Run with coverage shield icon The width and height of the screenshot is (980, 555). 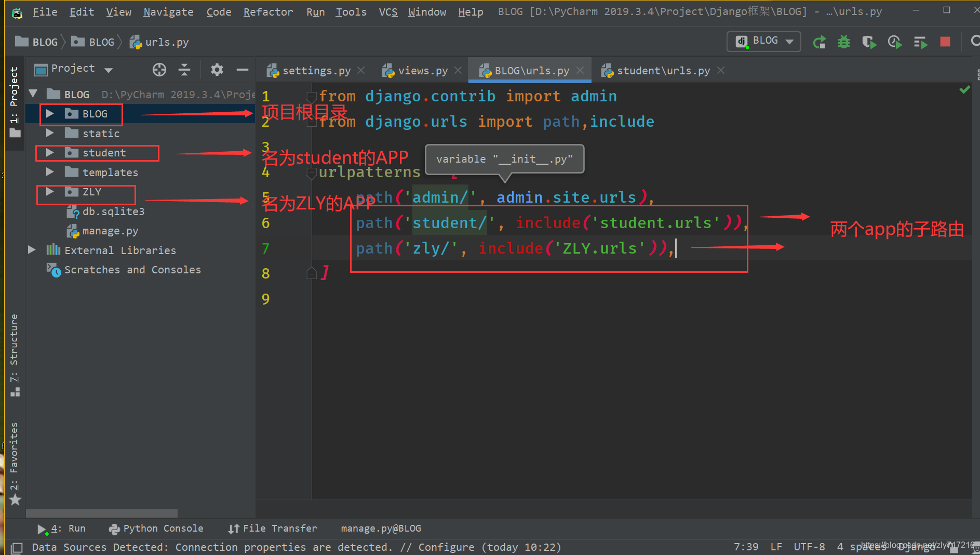[x=869, y=42]
